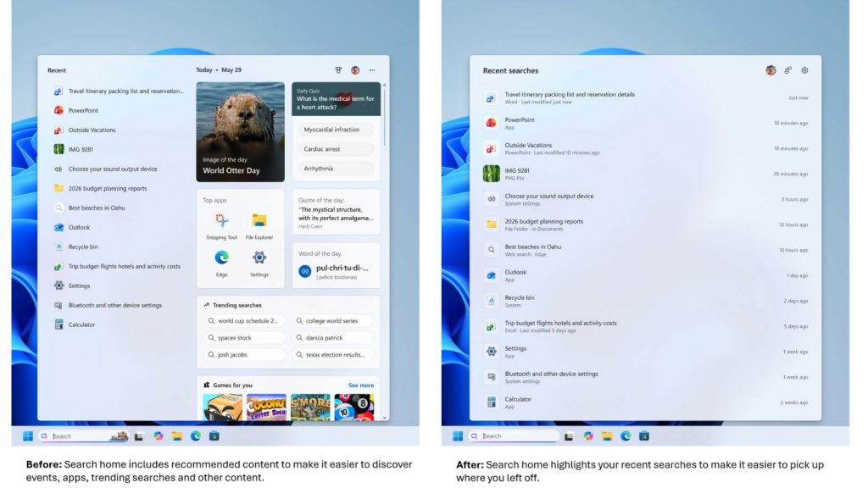Open Edge on After taskbar

(x=626, y=436)
